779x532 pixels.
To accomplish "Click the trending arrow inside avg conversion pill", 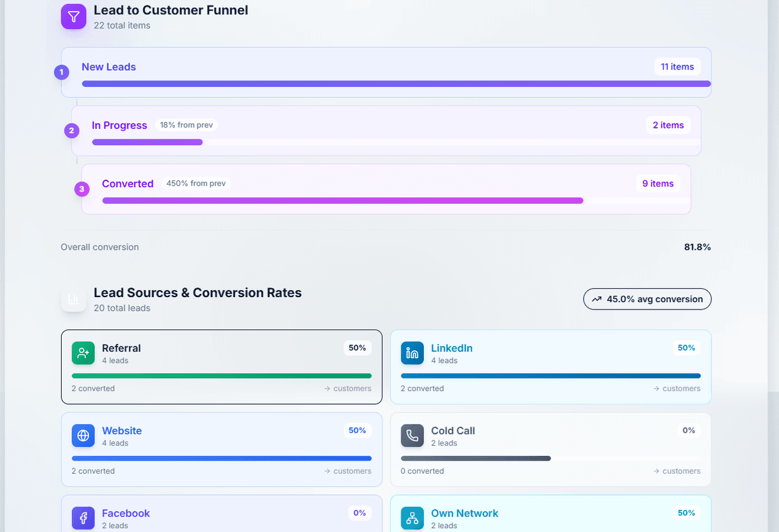I will (596, 299).
